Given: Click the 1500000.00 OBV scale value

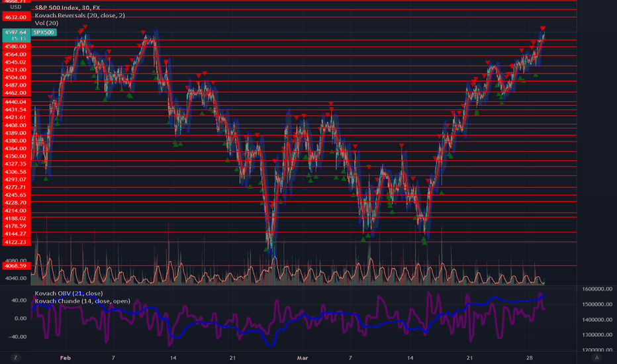Looking at the screenshot, I should [x=597, y=304].
